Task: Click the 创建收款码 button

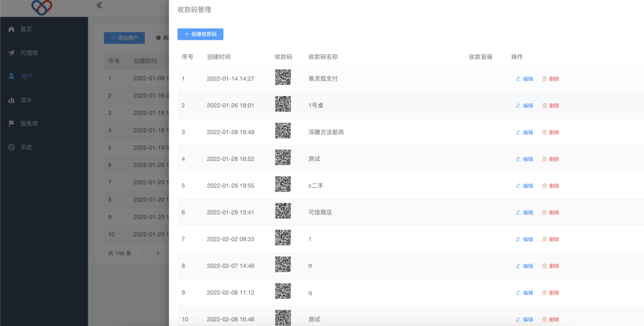Action: 200,34
